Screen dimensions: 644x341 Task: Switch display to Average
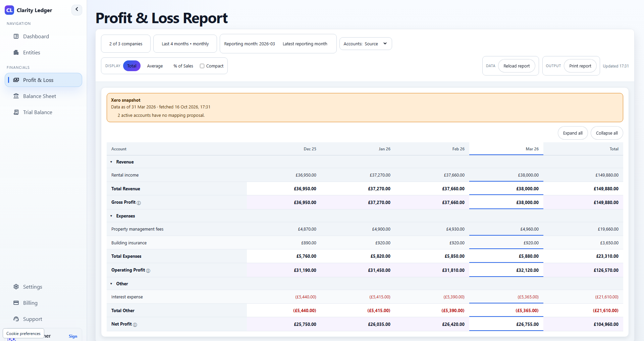(x=155, y=66)
